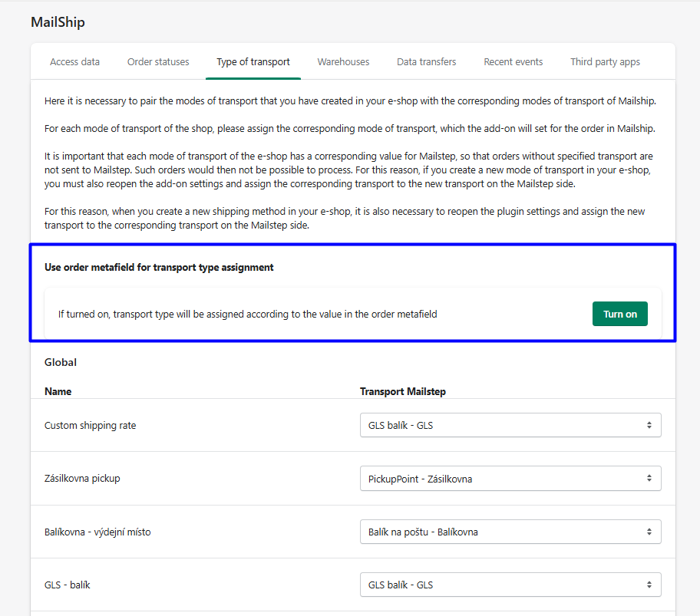Click the Use order metafield heading

pyautogui.click(x=159, y=268)
